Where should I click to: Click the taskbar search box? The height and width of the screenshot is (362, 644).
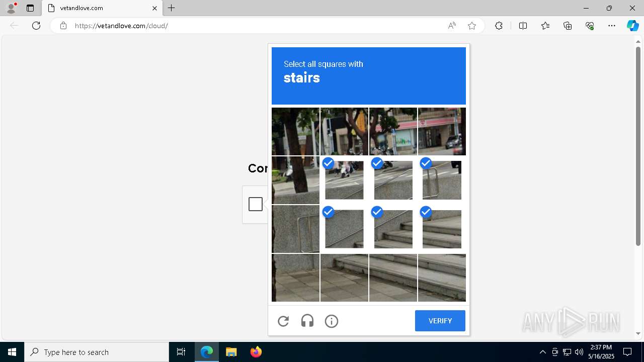97,352
